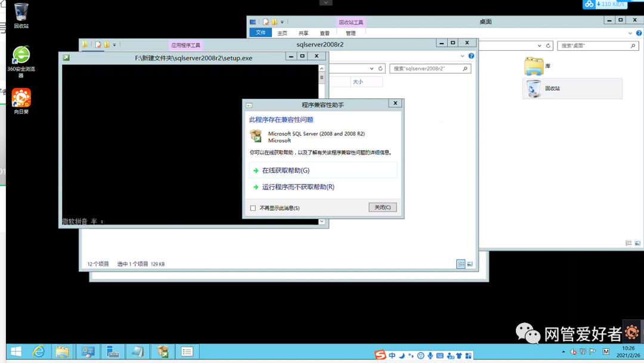Click the 搜索"桌面" search box

tap(597, 45)
